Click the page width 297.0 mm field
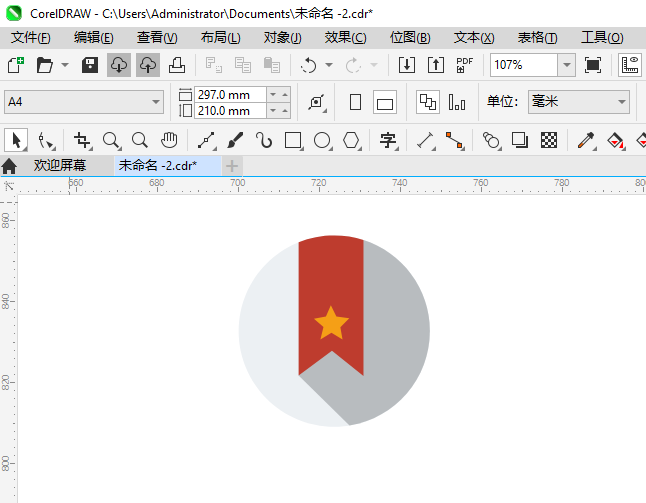Viewport: 646px width, 503px height. click(230, 95)
